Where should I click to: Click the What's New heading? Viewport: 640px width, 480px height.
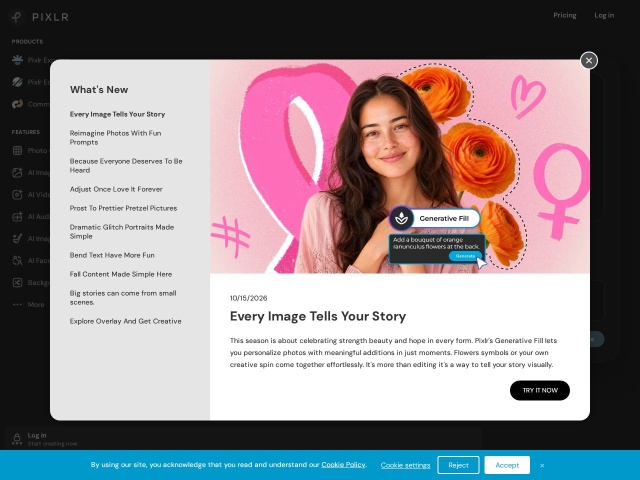[x=99, y=90]
